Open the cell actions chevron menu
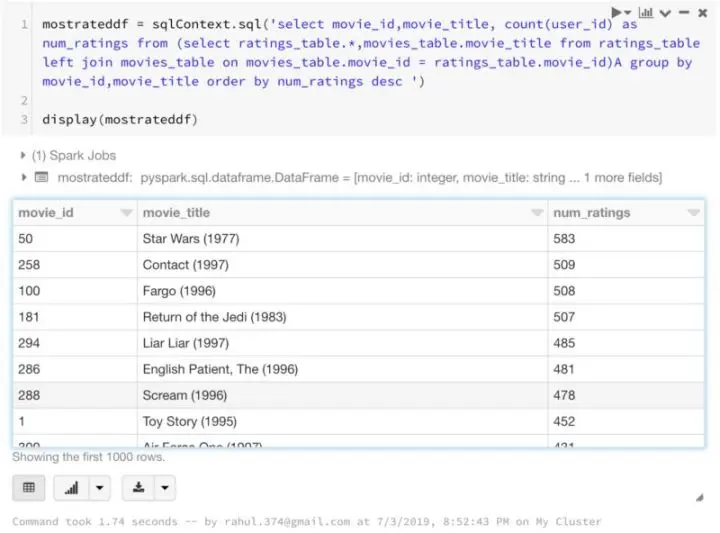720x533 pixels. pos(664,13)
